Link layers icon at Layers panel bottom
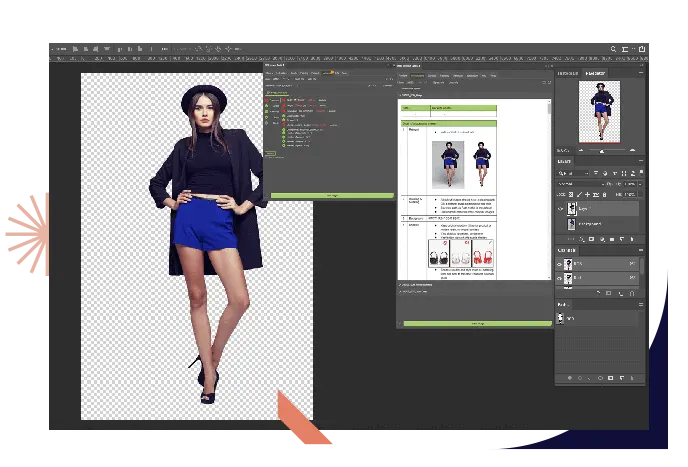688x467 pixels. 571,239
